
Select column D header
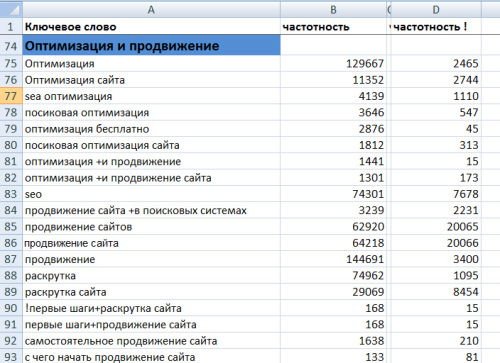[436, 10]
